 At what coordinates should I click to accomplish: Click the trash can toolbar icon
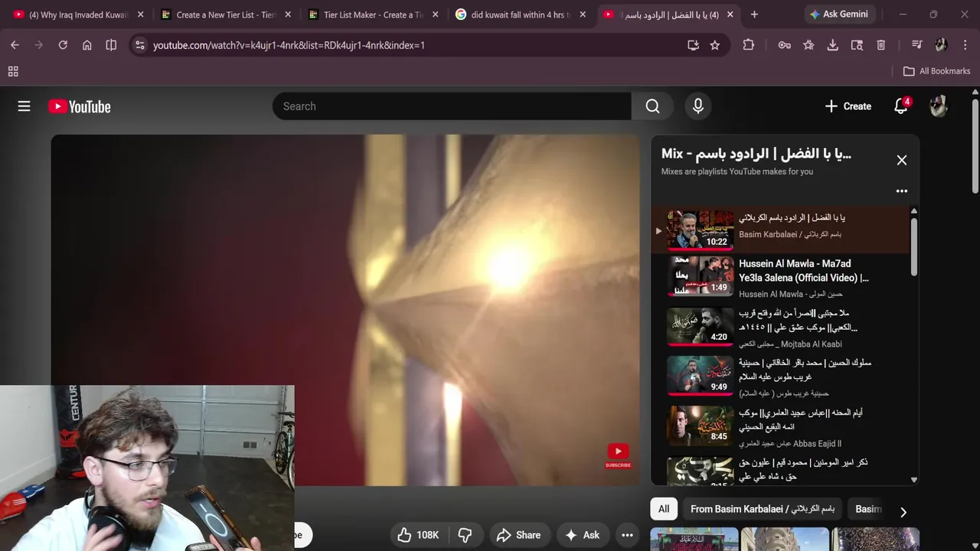[x=881, y=45]
